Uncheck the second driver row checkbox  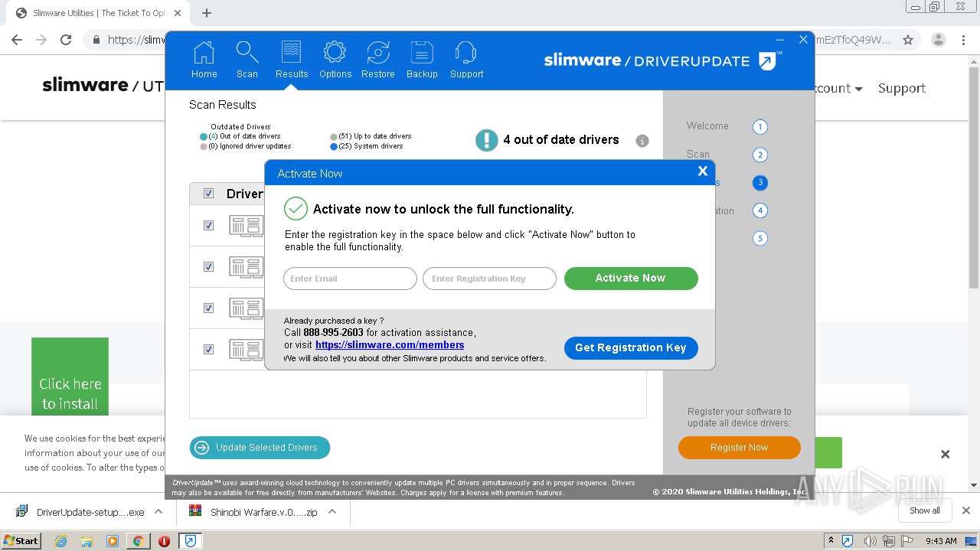(208, 267)
